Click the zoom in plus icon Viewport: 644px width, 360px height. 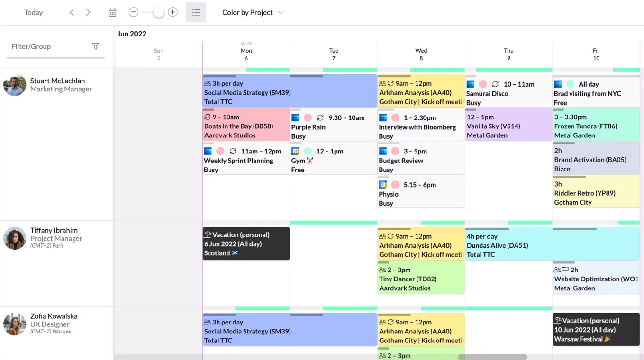(173, 12)
